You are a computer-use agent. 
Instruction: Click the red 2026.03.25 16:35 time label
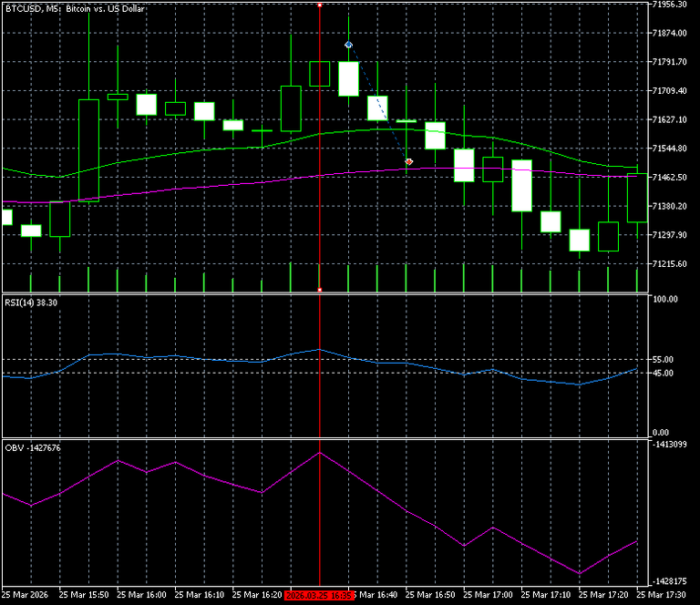click(x=320, y=595)
